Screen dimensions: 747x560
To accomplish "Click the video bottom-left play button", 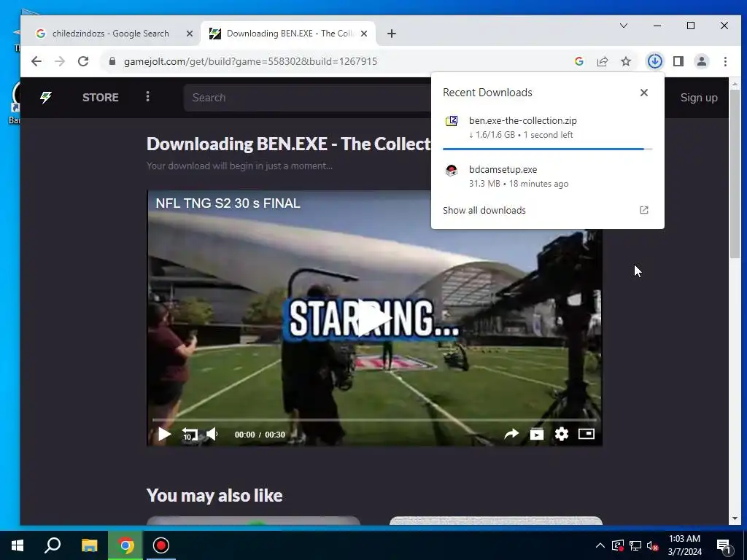I will (x=164, y=434).
